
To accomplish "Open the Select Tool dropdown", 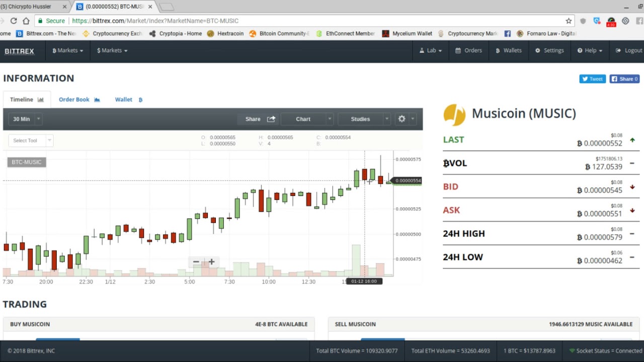I will (30, 140).
